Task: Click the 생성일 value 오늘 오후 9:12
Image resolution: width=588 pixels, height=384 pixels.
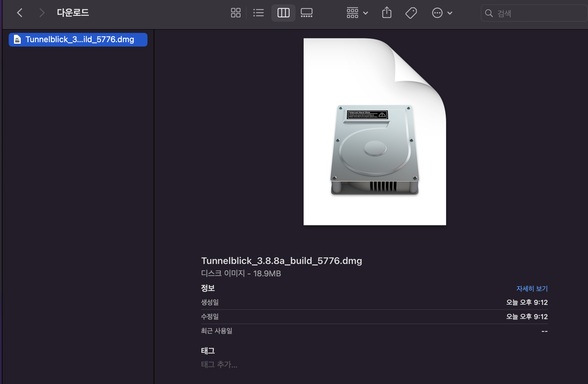Action: point(527,302)
